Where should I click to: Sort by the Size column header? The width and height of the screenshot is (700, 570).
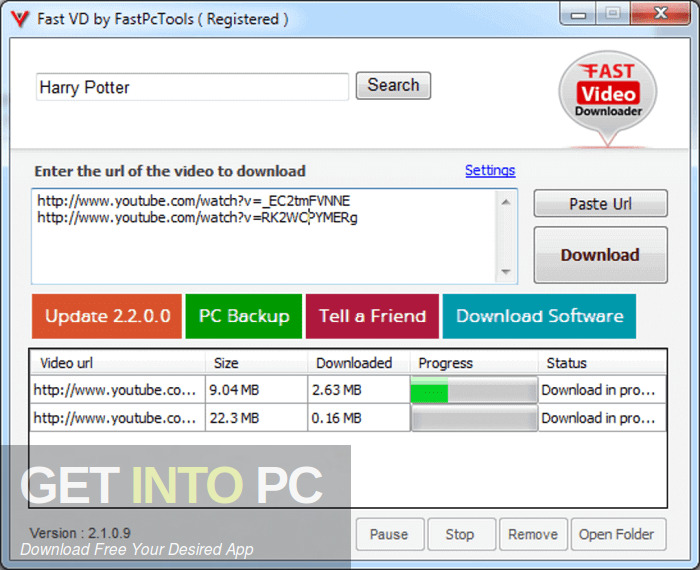(x=256, y=363)
